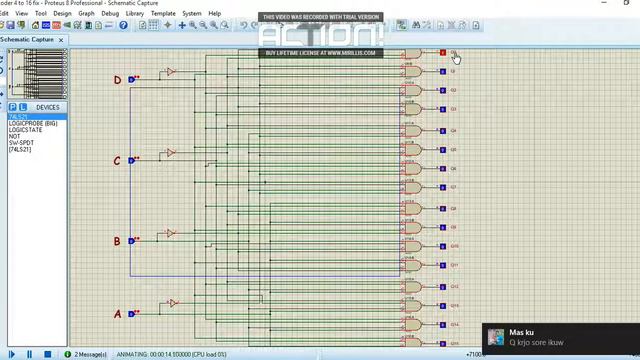Pause the simulation
The image size is (640, 360).
[x=29, y=354]
